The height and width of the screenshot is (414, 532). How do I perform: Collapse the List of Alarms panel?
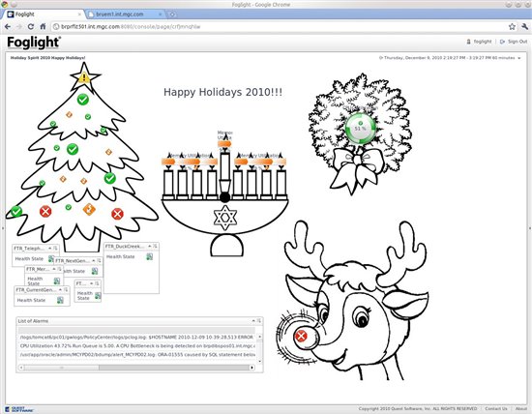tap(253, 321)
